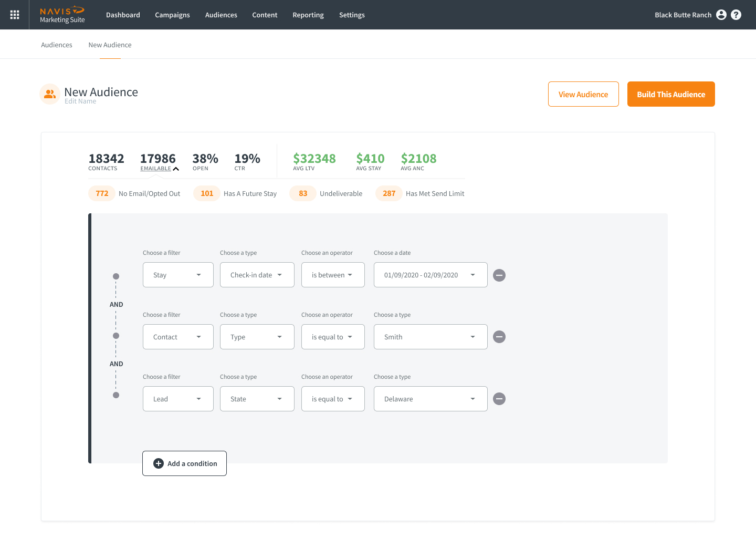Image resolution: width=756 pixels, height=538 pixels.
Task: Click the orange audience people icon
Action: pyautogui.click(x=50, y=94)
